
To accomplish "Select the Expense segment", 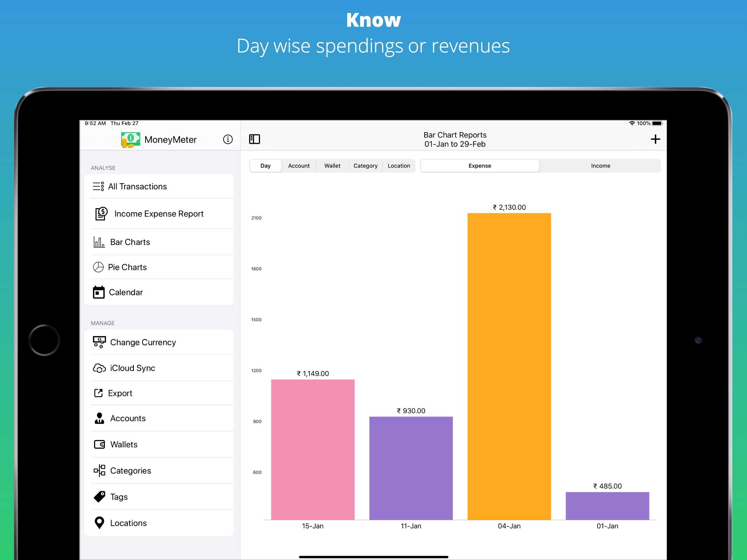I will click(x=479, y=166).
